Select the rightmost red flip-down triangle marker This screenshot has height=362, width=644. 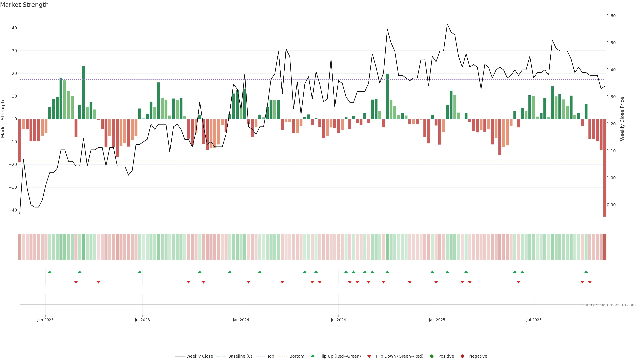tap(590, 282)
